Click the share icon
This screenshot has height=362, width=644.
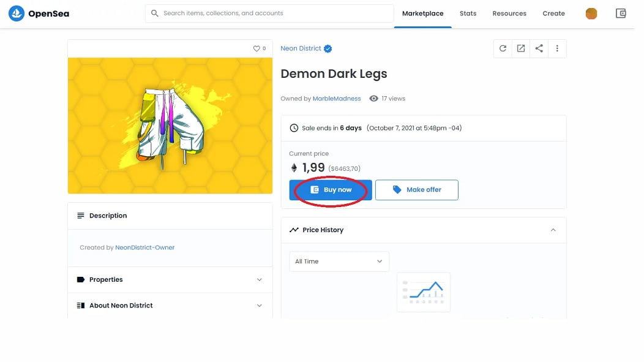[539, 48]
